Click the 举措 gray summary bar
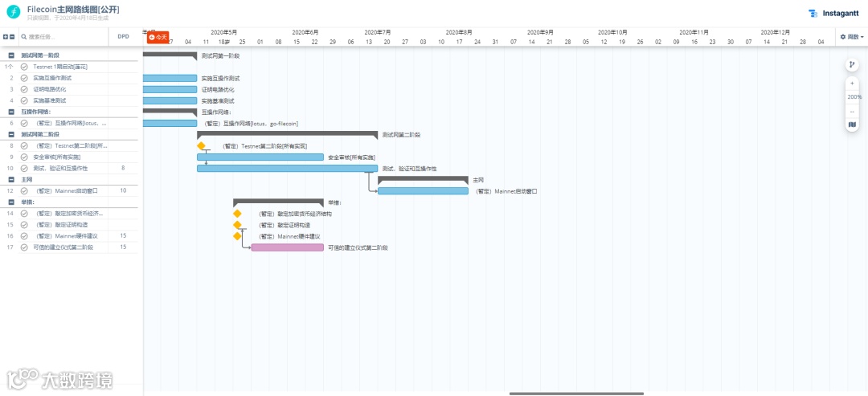Viewport: 868px width, 396px height. pyautogui.click(x=278, y=202)
